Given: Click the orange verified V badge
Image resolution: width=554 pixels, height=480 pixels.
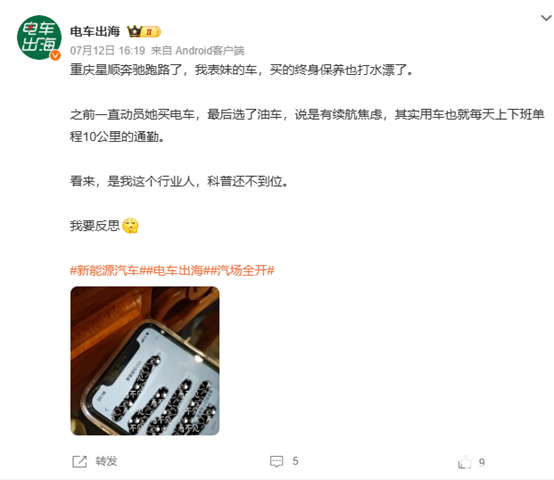Looking at the screenshot, I should pyautogui.click(x=55, y=55).
